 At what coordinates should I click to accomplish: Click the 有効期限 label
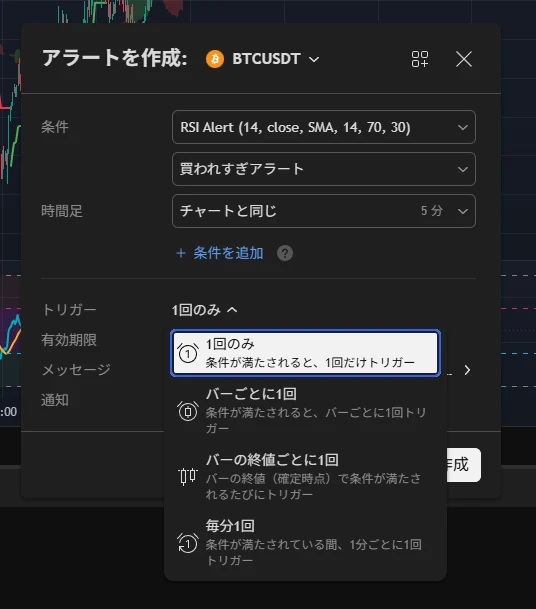69,340
